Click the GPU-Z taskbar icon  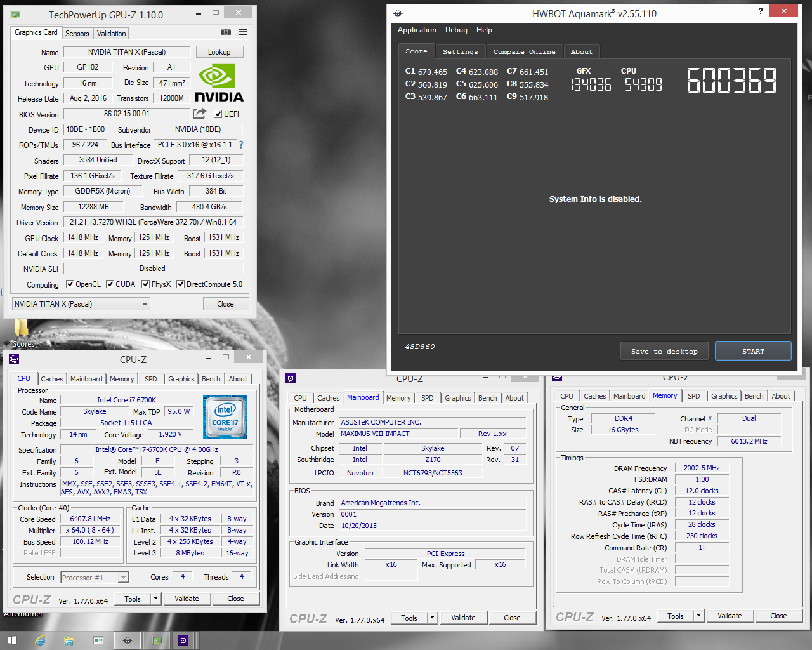tap(157, 640)
